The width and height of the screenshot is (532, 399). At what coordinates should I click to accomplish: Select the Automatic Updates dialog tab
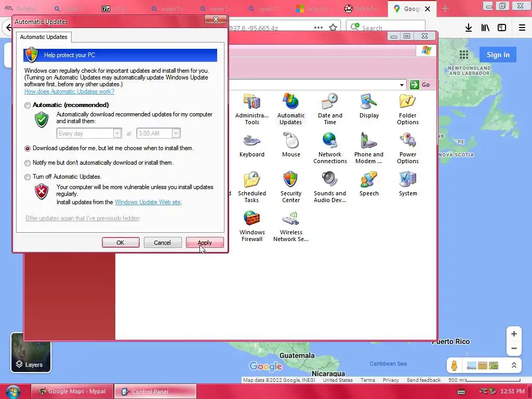44,37
